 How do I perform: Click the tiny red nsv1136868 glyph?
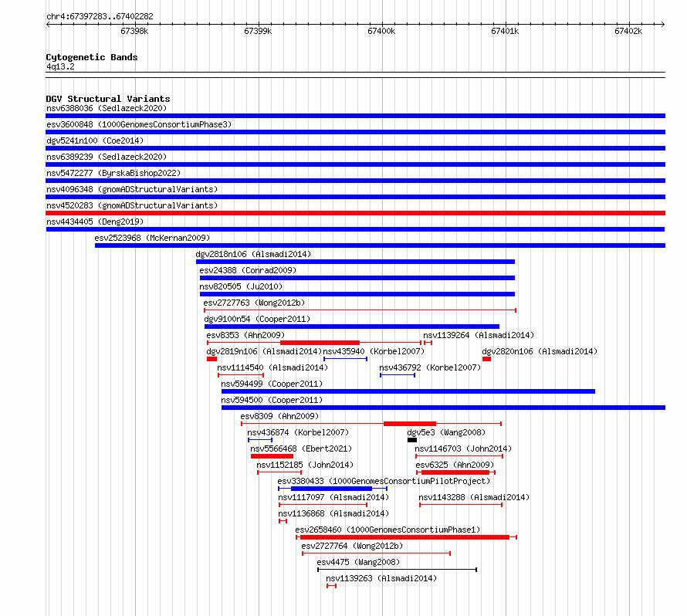pyautogui.click(x=283, y=521)
